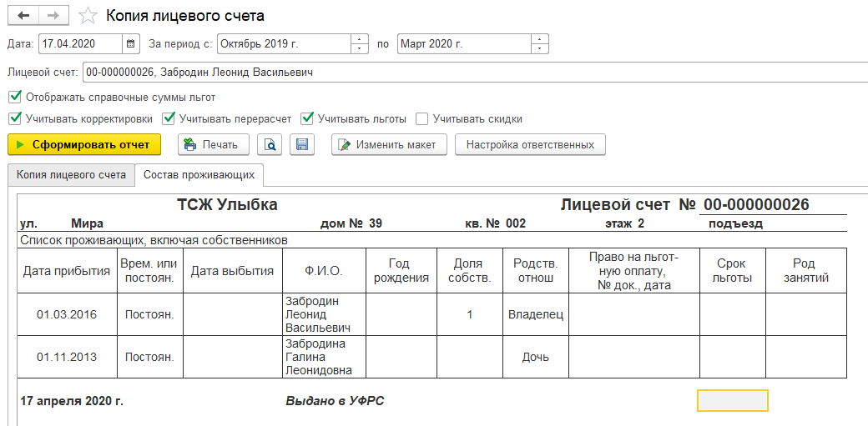Click 'этаж 2' in address line

click(x=625, y=223)
